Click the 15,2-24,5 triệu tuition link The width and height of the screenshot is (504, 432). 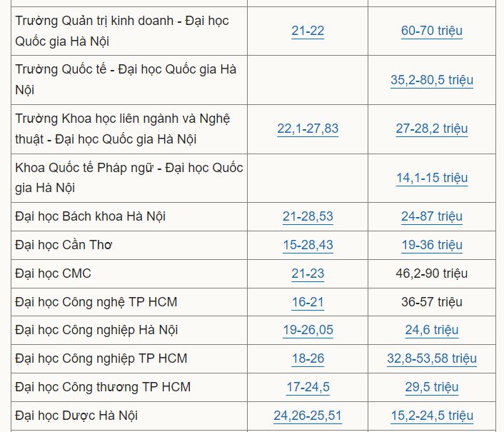432,416
